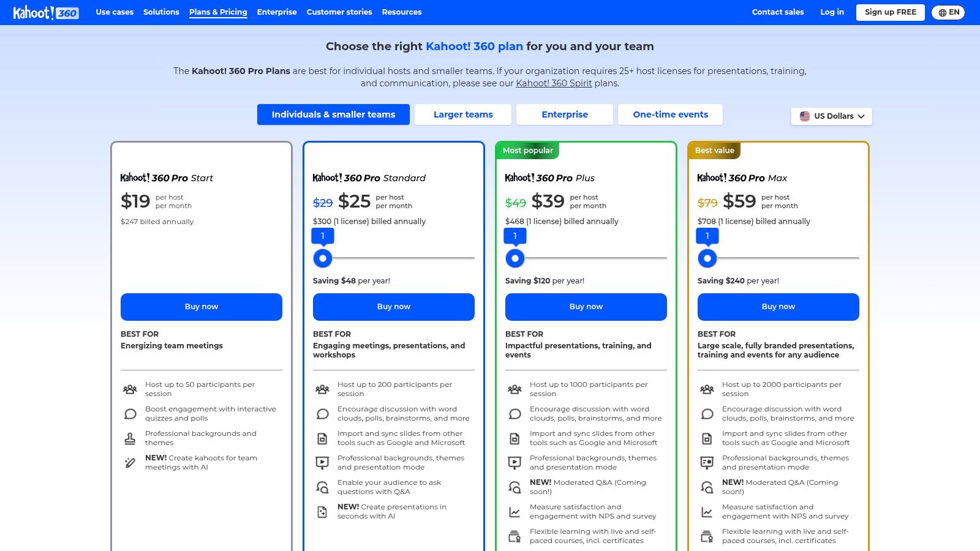Open the Enterprise navigation menu
Viewport: 980px width, 551px height.
coord(277,12)
